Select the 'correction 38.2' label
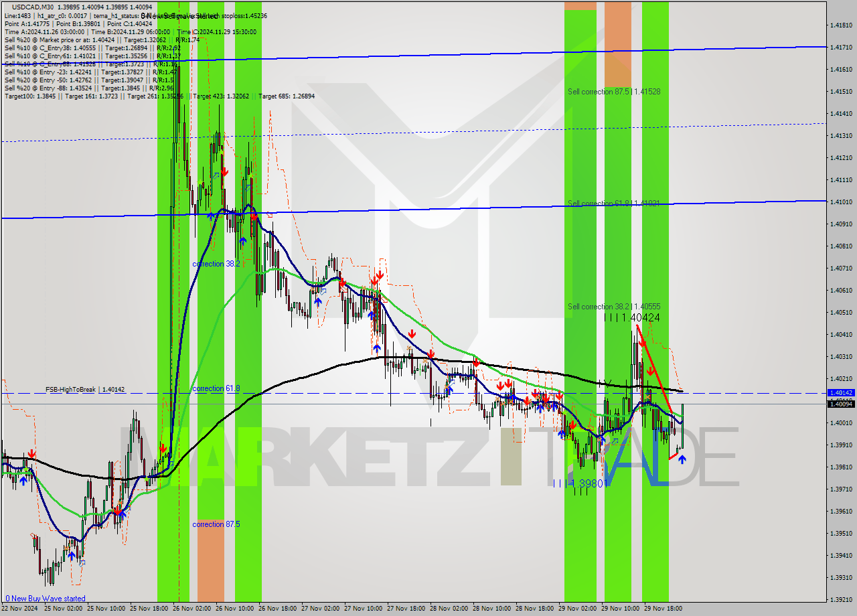This screenshot has height=616, width=857. click(x=216, y=264)
